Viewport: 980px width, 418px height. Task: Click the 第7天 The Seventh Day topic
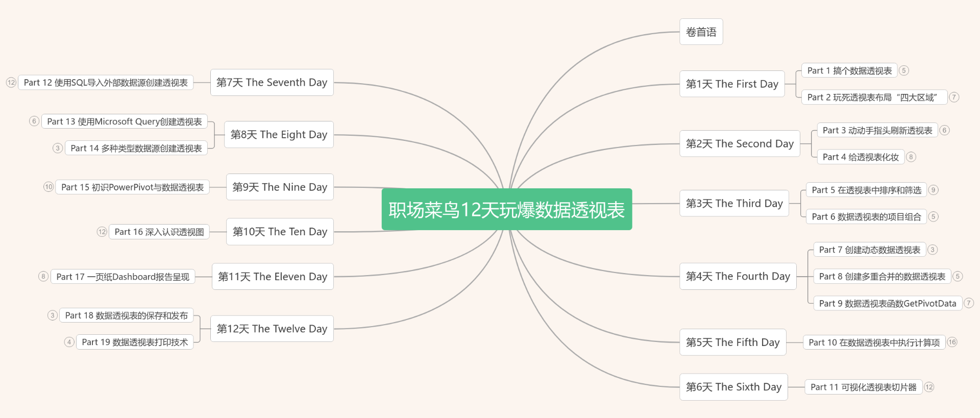pyautogui.click(x=272, y=83)
